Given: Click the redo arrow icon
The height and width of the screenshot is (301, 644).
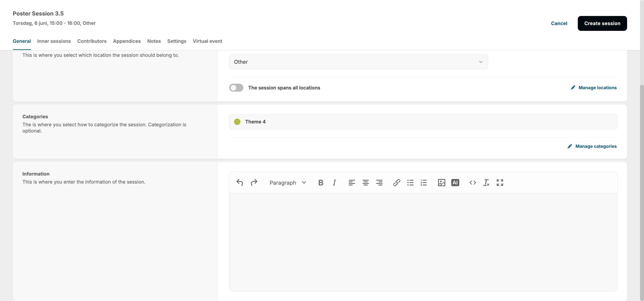Looking at the screenshot, I should (x=254, y=183).
